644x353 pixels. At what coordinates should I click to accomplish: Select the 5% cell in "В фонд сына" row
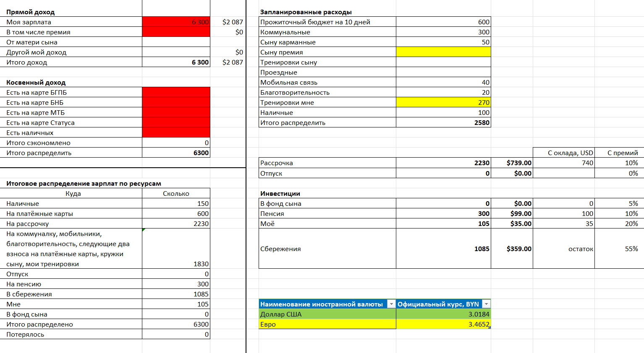click(x=619, y=203)
